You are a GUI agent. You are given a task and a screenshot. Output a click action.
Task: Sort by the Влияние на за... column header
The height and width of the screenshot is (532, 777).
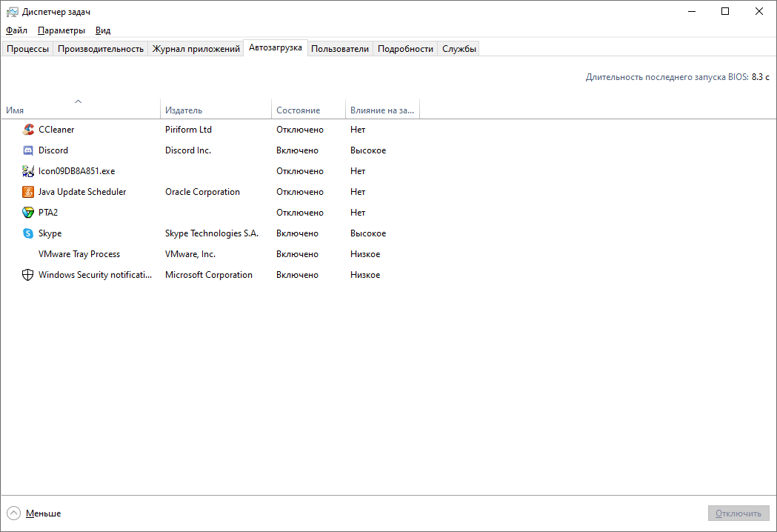coord(382,109)
